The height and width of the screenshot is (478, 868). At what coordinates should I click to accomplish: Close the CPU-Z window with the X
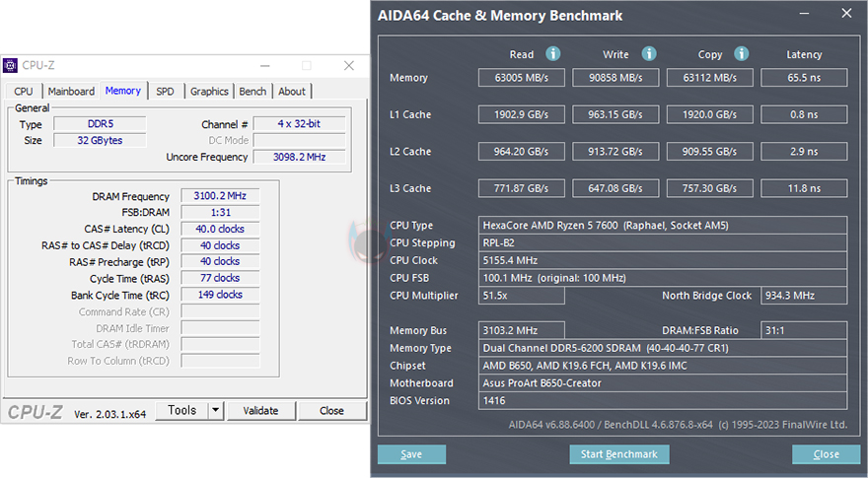(349, 66)
